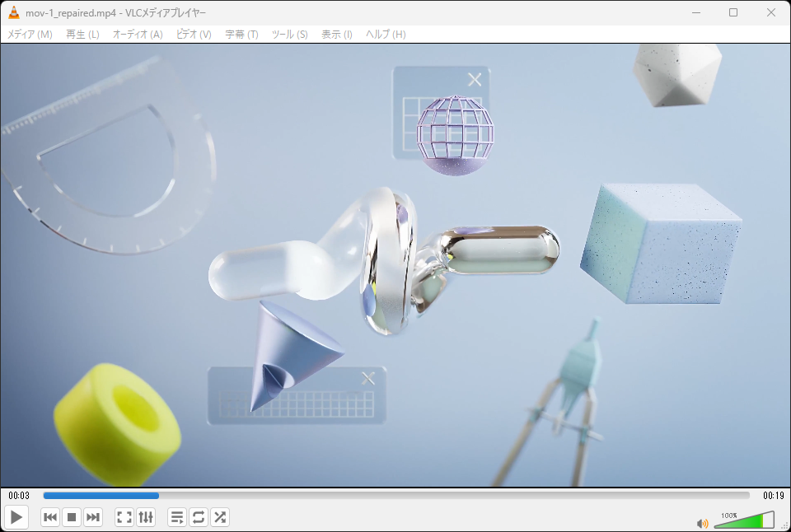Minimize the VLC window

click(x=697, y=12)
